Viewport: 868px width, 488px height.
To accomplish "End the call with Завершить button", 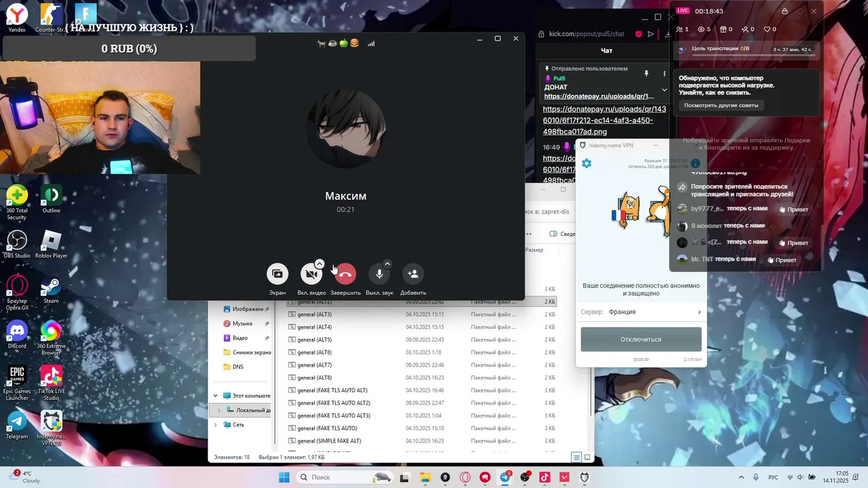I will (345, 274).
